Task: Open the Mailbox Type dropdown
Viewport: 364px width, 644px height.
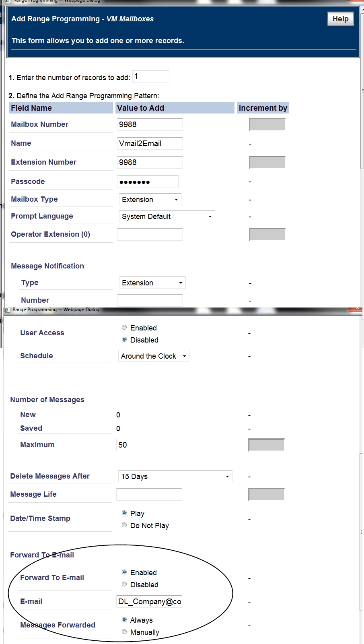Action: coord(150,199)
